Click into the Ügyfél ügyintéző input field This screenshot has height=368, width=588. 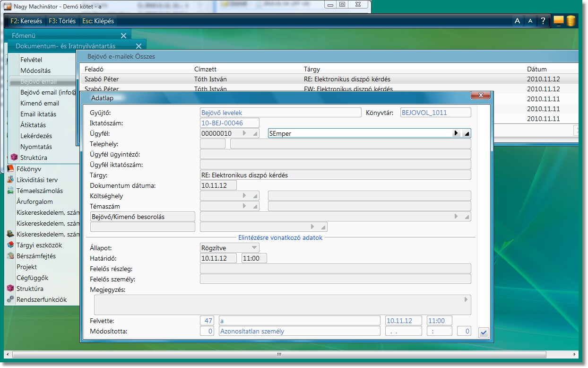tap(335, 154)
